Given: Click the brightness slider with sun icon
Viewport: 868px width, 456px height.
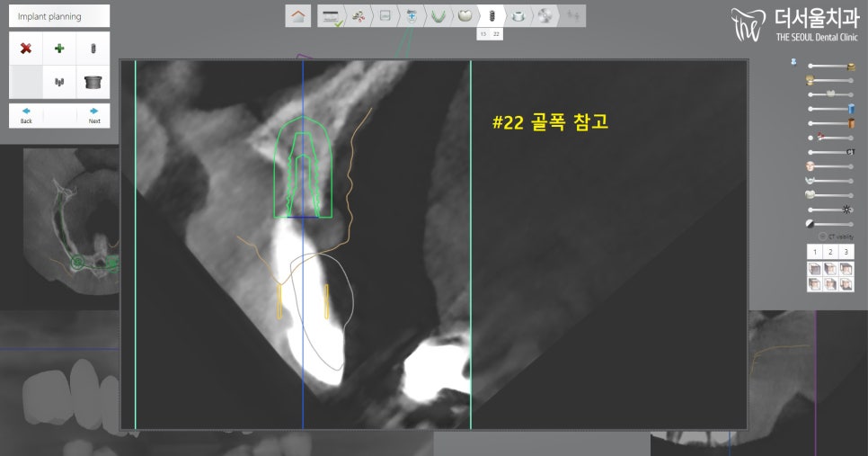Looking at the screenshot, I should (830, 210).
